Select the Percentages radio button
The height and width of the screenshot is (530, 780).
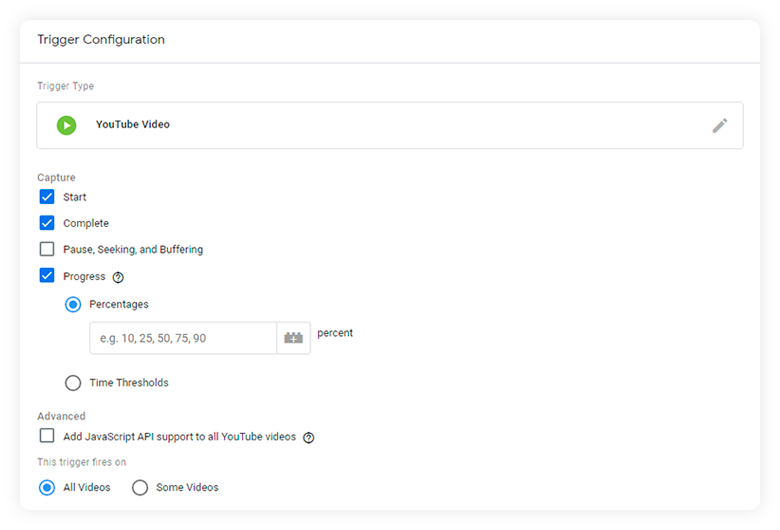tap(73, 304)
